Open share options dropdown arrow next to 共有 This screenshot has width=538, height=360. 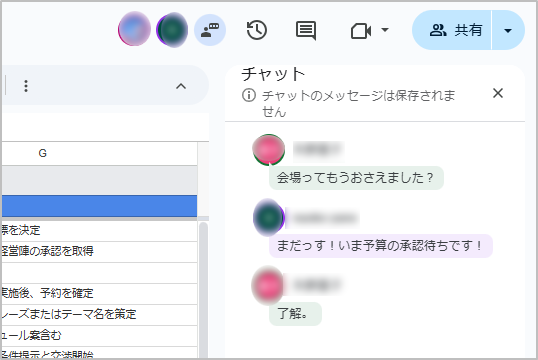point(508,31)
